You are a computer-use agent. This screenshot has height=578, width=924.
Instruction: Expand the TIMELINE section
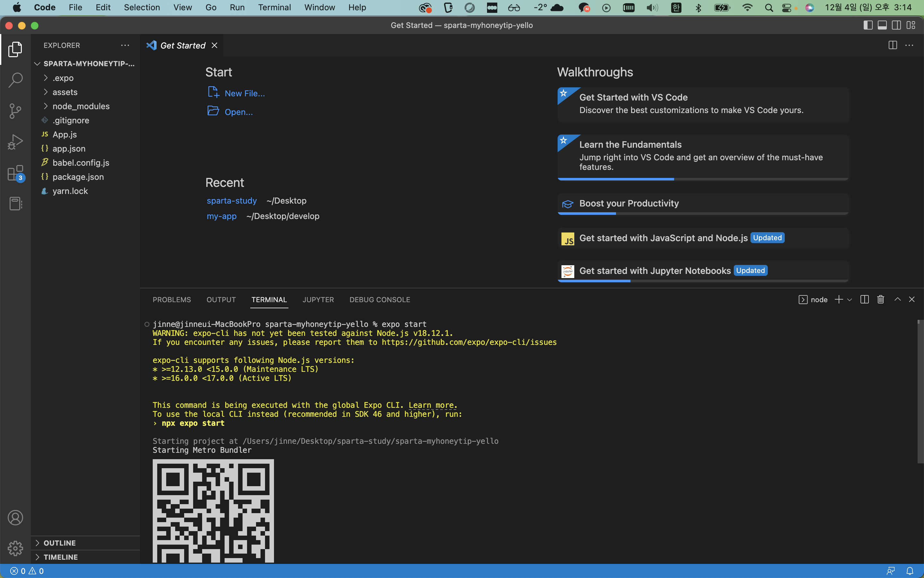(x=85, y=557)
